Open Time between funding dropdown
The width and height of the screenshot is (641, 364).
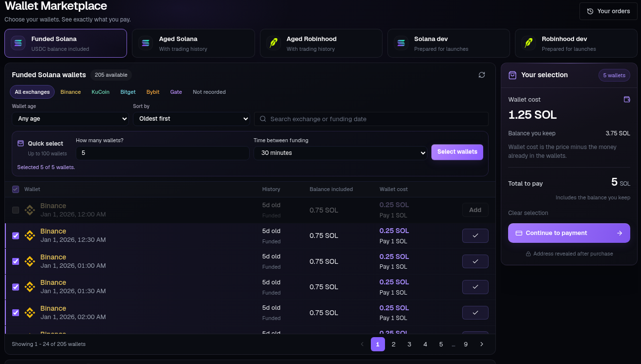[341, 153]
